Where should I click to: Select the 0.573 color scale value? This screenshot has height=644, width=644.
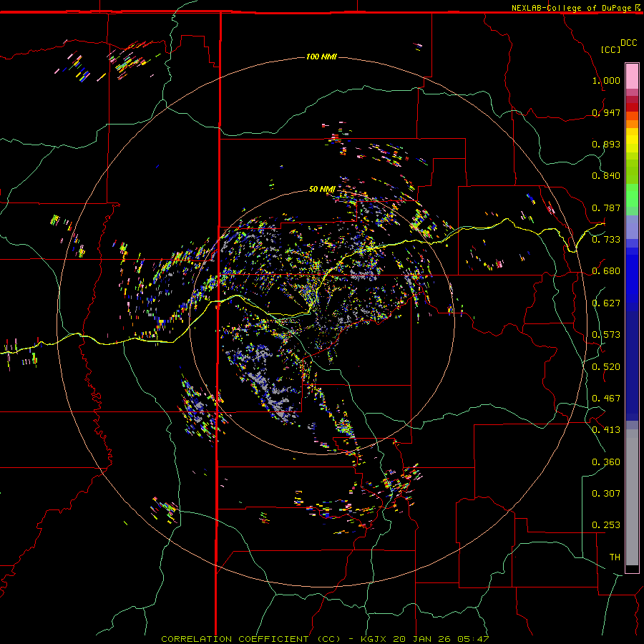tap(606, 335)
